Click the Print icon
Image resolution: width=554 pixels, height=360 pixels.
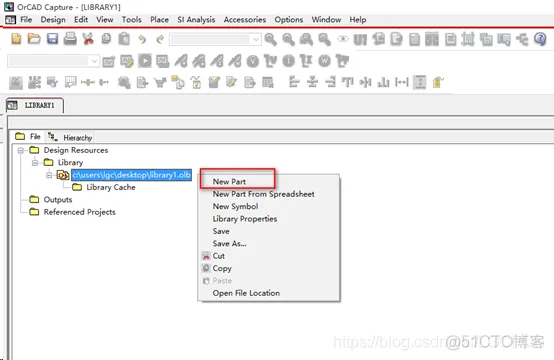pos(70,39)
